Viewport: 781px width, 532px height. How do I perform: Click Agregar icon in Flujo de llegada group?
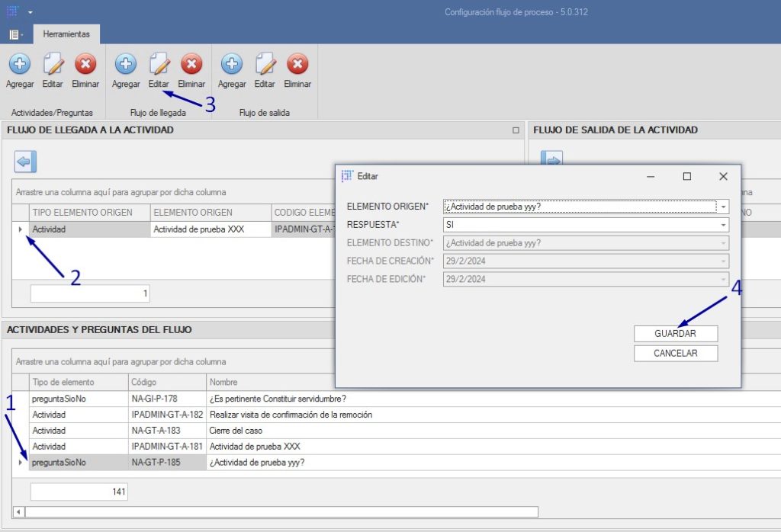(x=126, y=64)
